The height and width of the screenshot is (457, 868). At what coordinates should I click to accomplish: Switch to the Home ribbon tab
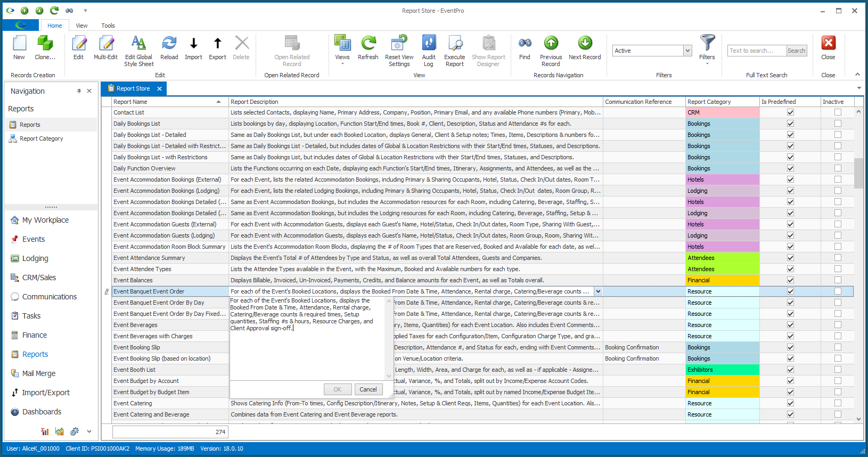click(54, 26)
